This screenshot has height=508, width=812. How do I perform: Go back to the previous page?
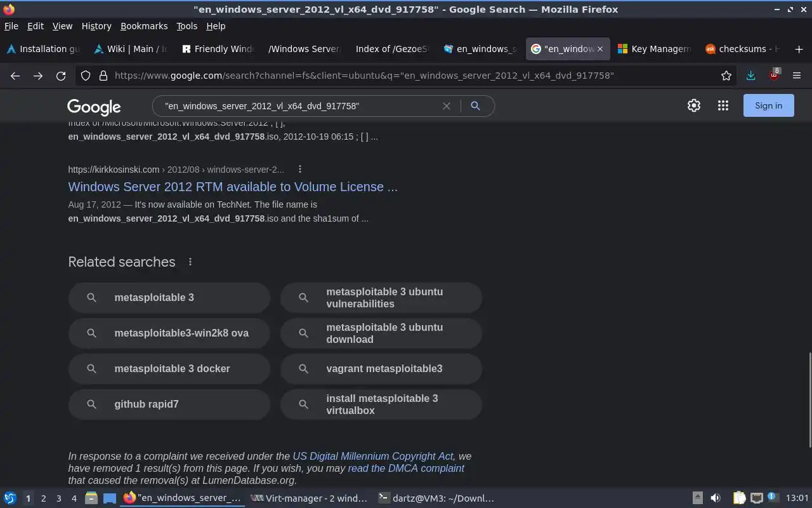[15, 76]
